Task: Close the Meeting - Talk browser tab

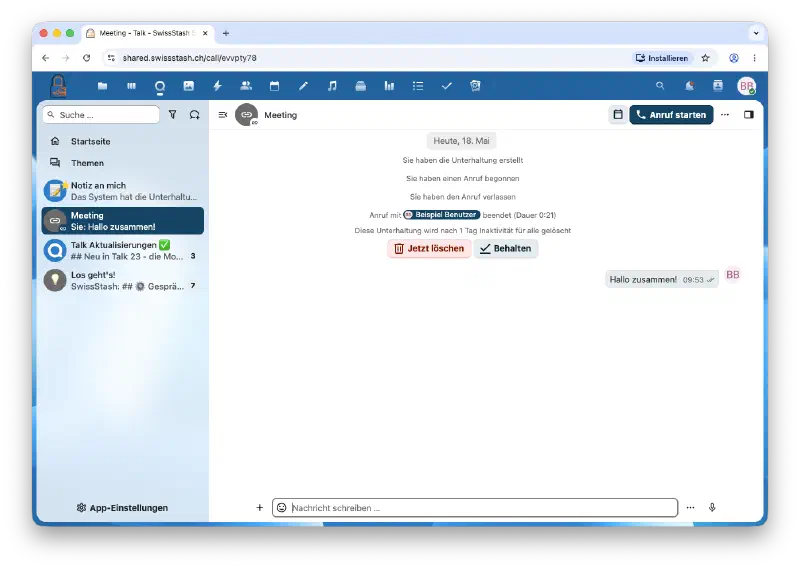Action: [x=205, y=33]
